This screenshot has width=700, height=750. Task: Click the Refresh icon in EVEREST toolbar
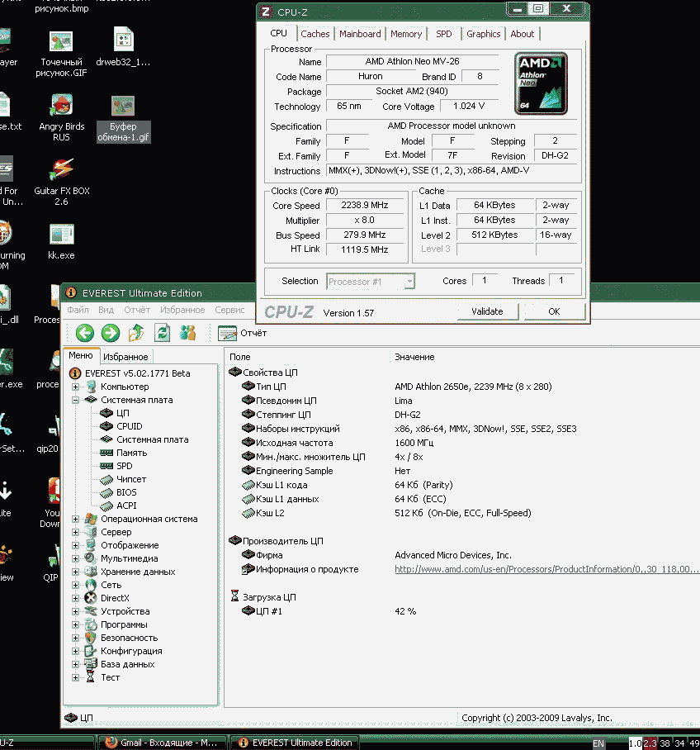coord(163,333)
